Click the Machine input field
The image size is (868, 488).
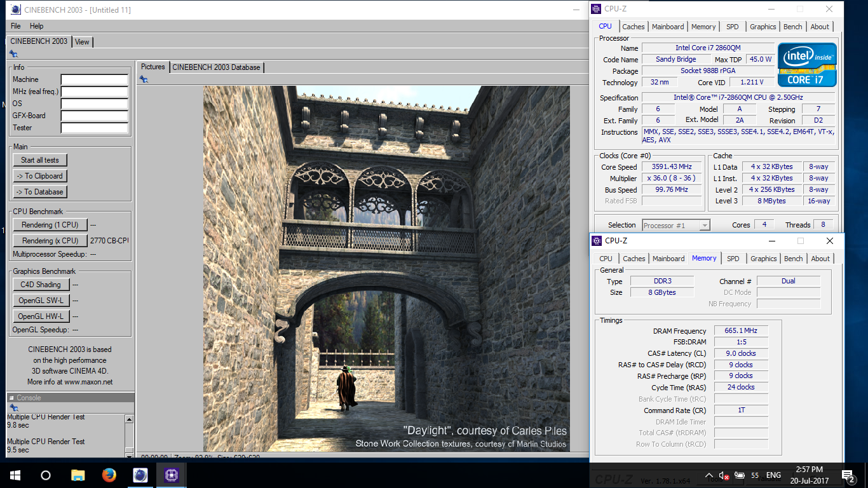(x=95, y=79)
